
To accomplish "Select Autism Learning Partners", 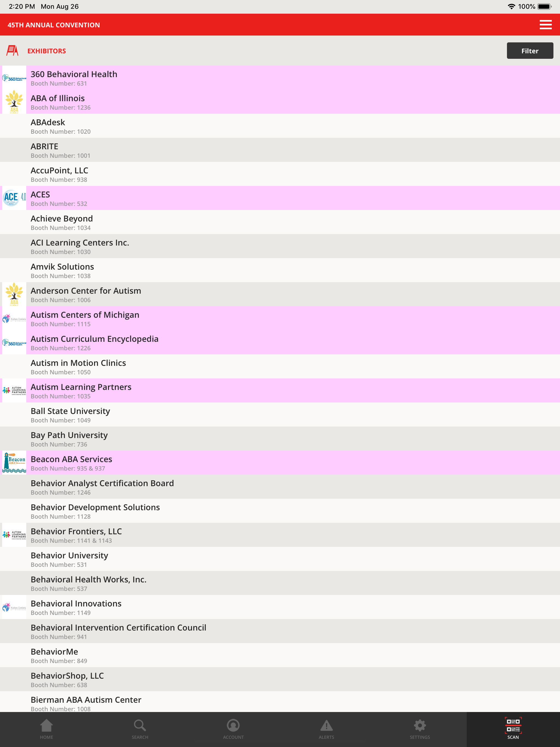I will pos(280,390).
